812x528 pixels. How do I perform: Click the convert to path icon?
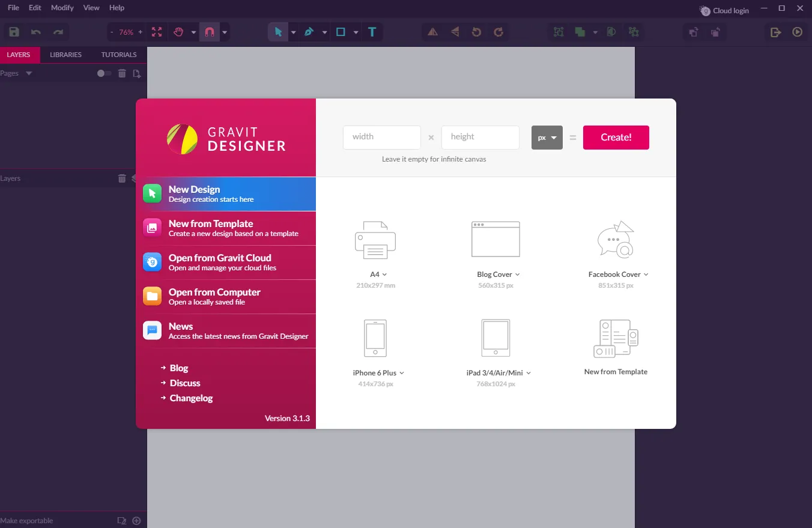pos(633,32)
